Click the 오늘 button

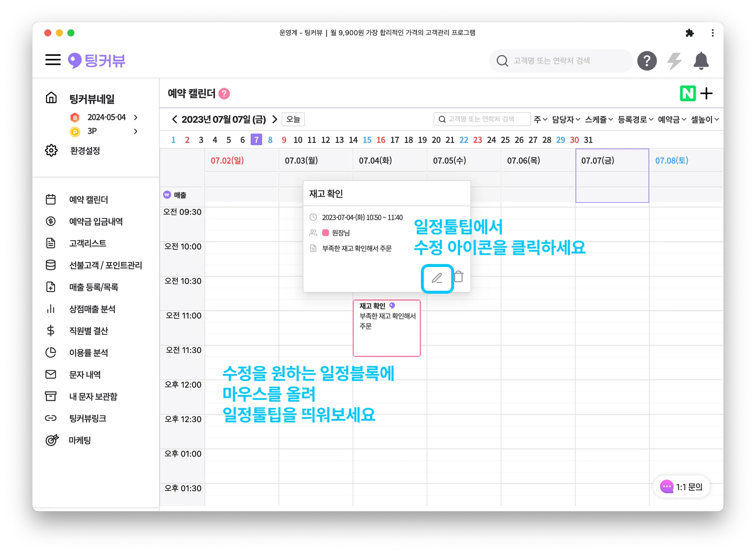click(293, 119)
